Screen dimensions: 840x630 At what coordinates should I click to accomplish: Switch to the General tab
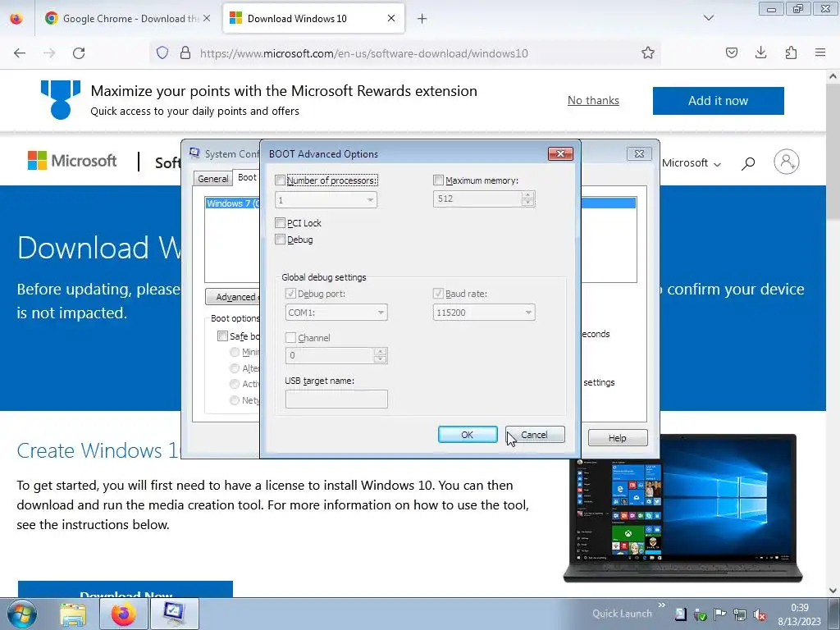coord(212,179)
